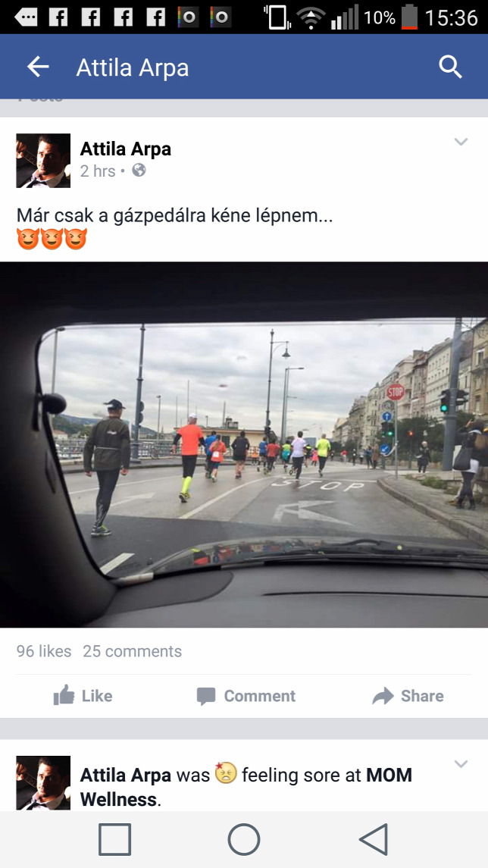Tap the Share arrow icon
Viewport: 488px width, 868px height.
click(x=383, y=695)
